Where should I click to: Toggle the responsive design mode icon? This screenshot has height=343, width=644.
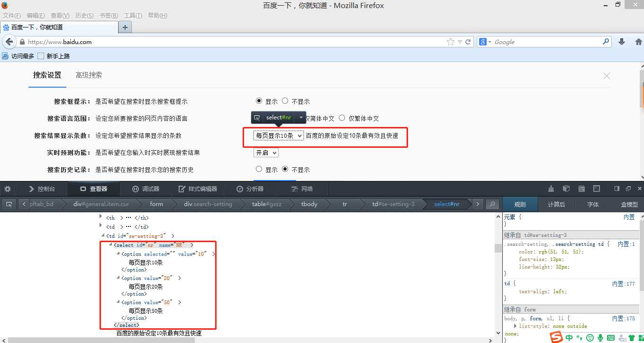tap(597, 189)
